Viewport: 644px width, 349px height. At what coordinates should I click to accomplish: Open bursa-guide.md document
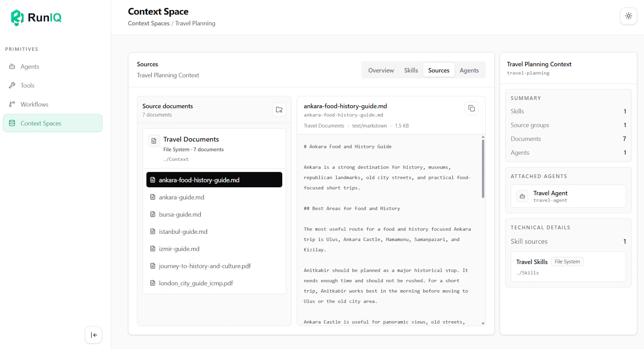click(x=214, y=214)
